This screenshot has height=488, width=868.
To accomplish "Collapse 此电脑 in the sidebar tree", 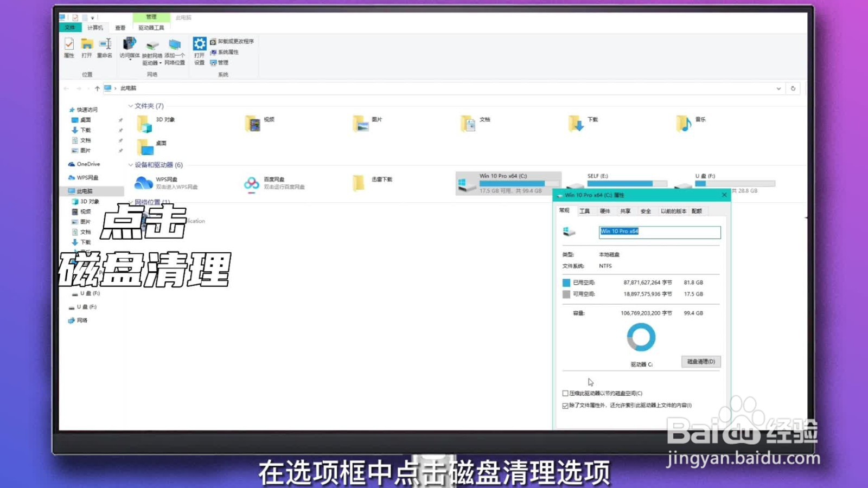I will coord(65,191).
